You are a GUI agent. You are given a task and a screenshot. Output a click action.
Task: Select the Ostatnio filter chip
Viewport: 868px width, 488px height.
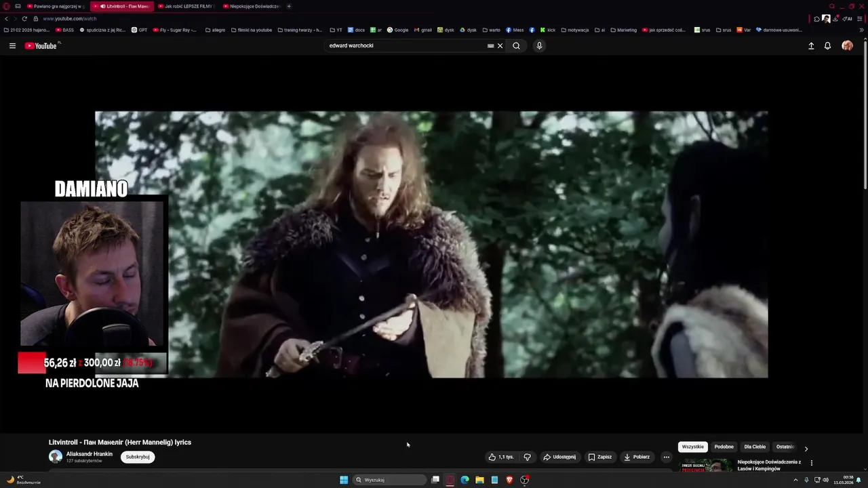click(785, 447)
